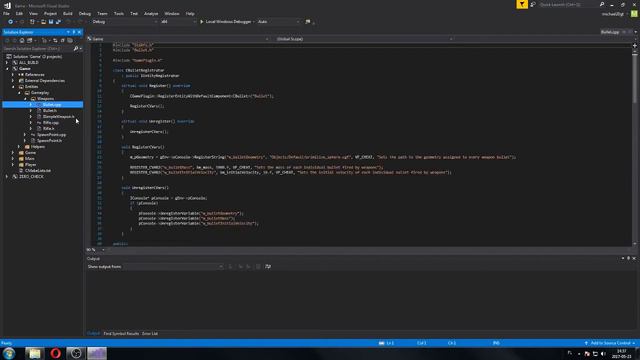The image size is (640, 360).
Task: Click the Solution Explorer Sync icon
Action: tap(55, 40)
